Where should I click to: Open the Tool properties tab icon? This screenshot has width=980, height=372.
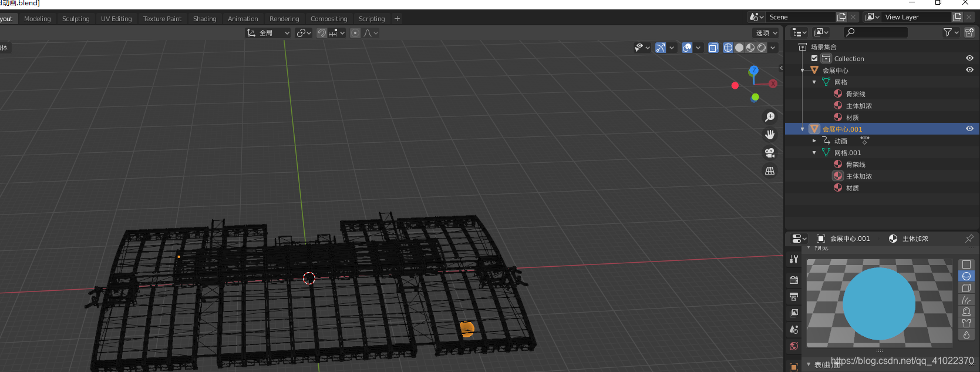coord(794,259)
